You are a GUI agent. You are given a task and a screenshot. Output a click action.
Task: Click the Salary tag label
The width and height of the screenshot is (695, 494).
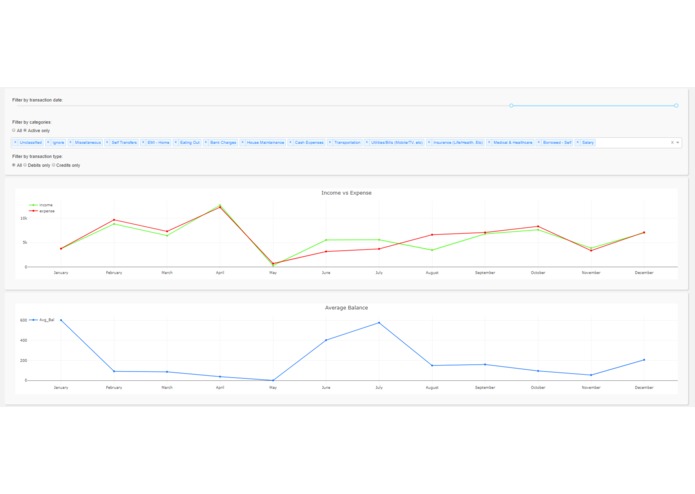[588, 143]
